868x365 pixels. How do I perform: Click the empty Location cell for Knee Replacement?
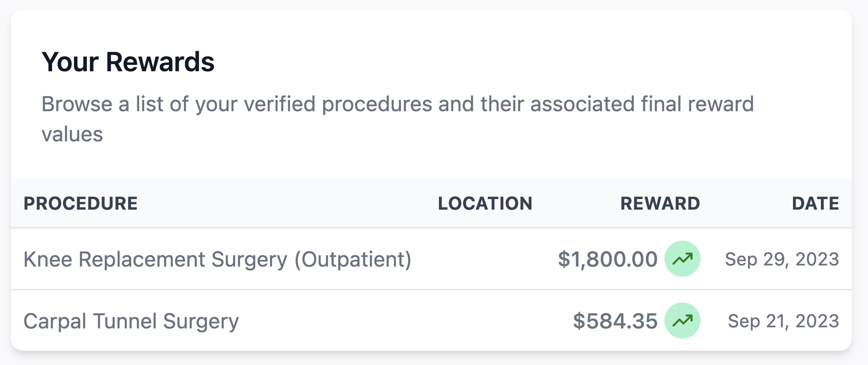coord(485,259)
